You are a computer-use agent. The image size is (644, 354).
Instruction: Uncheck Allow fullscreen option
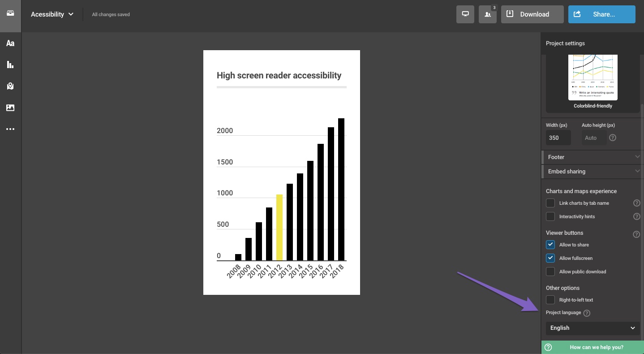pos(550,258)
